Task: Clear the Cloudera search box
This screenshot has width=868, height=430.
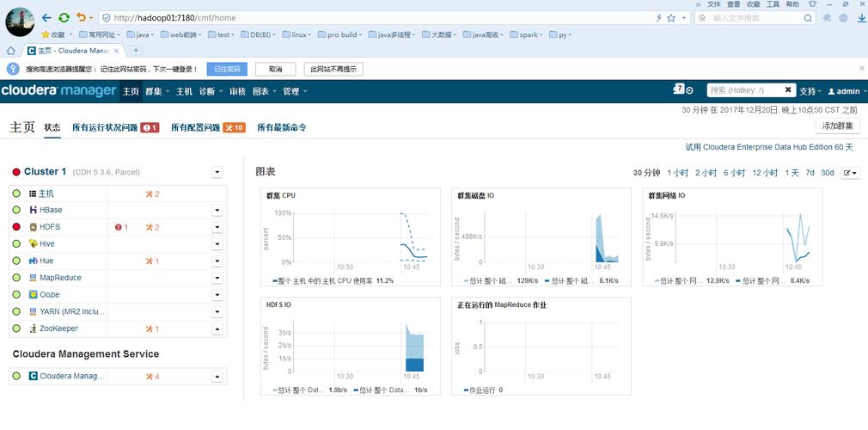Action: click(x=788, y=89)
